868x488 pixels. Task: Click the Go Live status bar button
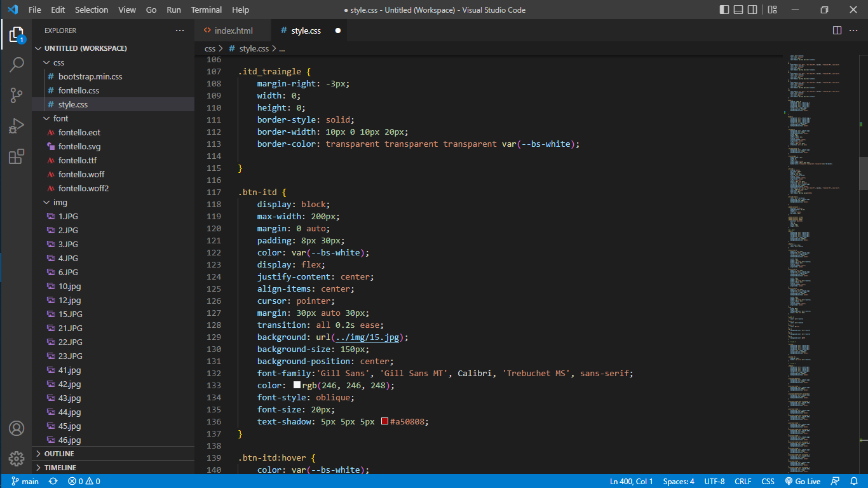(x=803, y=481)
